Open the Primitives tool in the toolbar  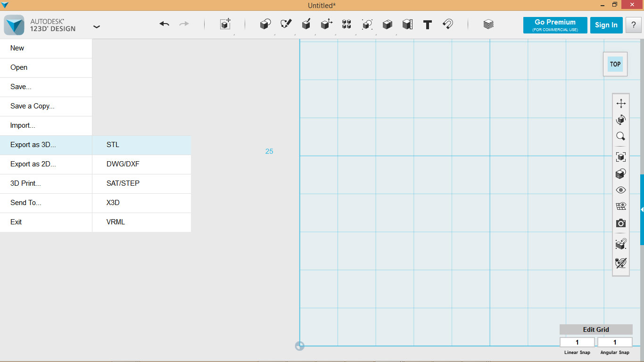point(265,25)
